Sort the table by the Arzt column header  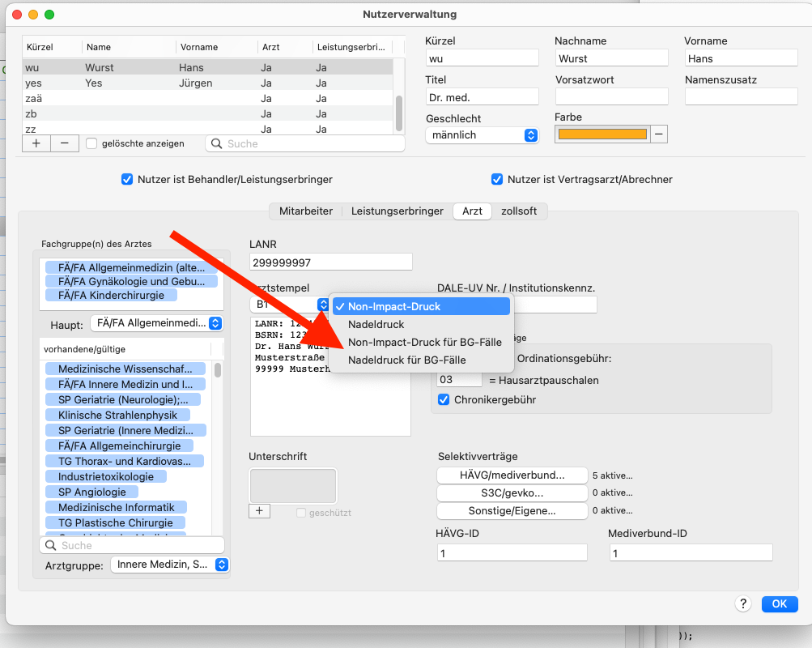click(x=285, y=47)
